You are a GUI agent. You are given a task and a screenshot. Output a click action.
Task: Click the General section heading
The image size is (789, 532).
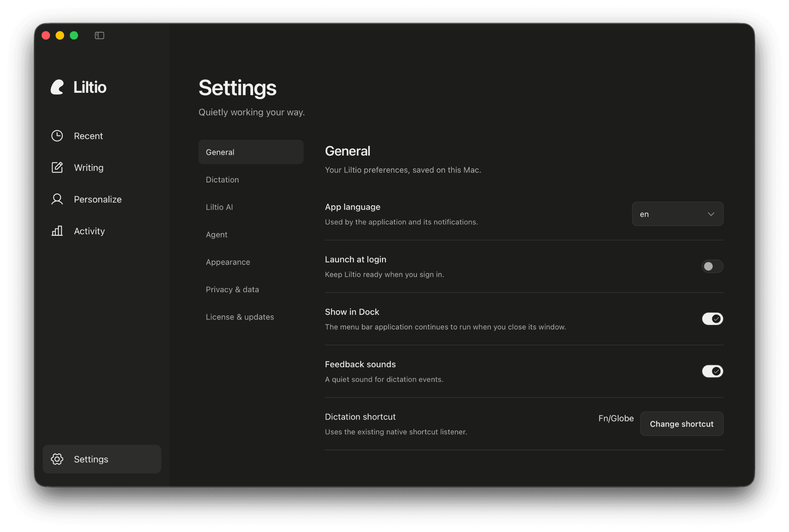[x=347, y=151]
